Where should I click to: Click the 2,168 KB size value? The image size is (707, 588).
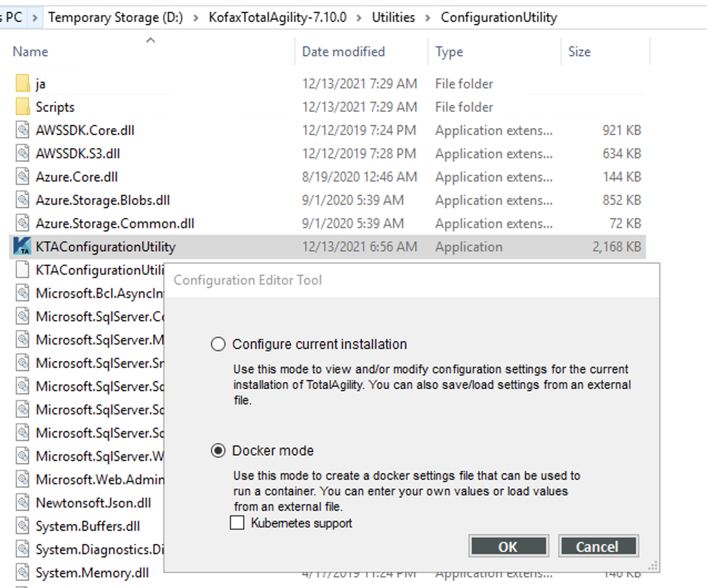tap(617, 246)
